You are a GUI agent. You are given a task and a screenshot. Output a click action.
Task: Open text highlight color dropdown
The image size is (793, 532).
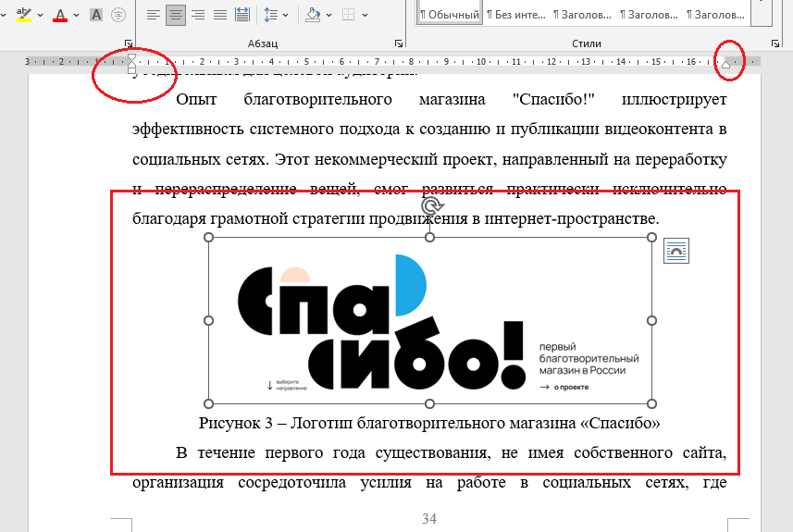(41, 15)
